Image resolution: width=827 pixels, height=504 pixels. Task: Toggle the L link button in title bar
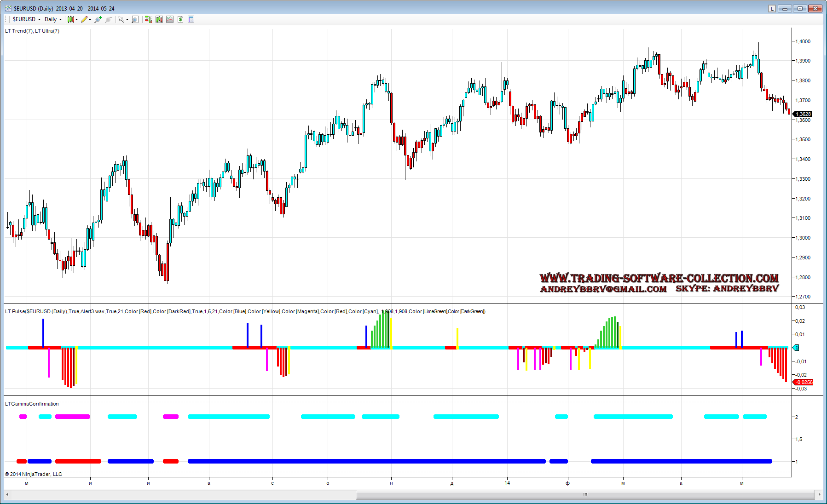tap(772, 8)
